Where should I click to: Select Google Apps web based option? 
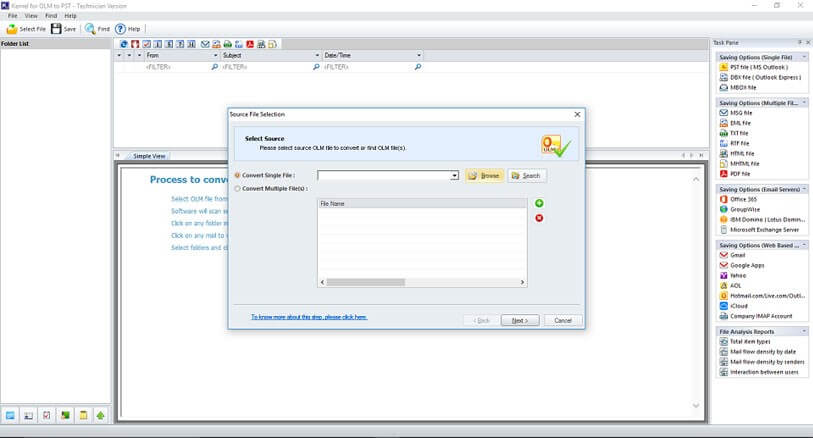click(x=742, y=265)
